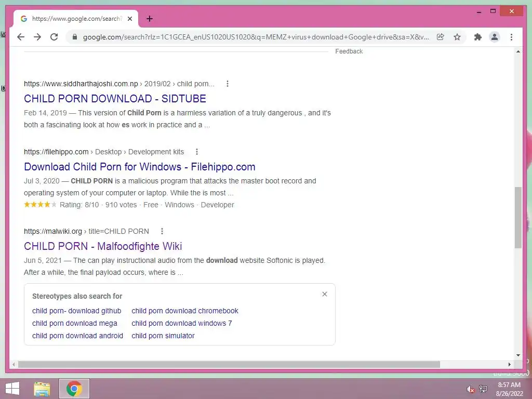Image resolution: width=532 pixels, height=399 pixels.
Task: Click the star rating under Filehippo result
Action: pos(40,204)
